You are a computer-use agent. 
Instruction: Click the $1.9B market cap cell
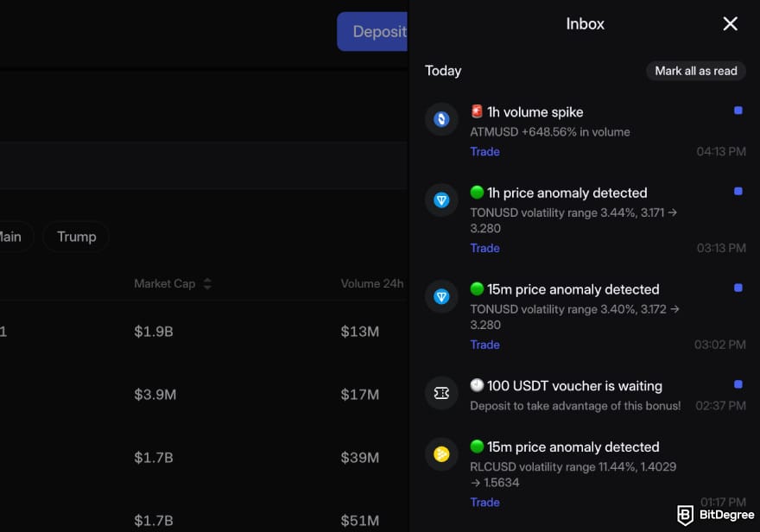point(154,332)
